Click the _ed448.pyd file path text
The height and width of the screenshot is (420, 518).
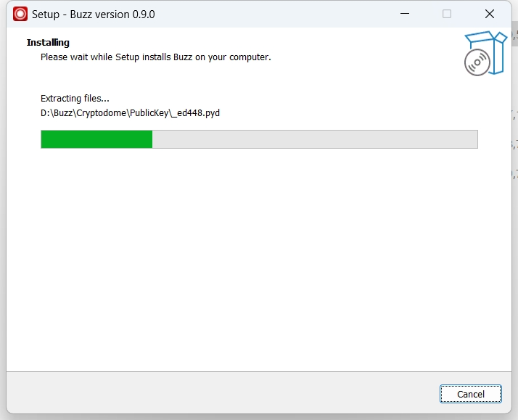tap(130, 113)
